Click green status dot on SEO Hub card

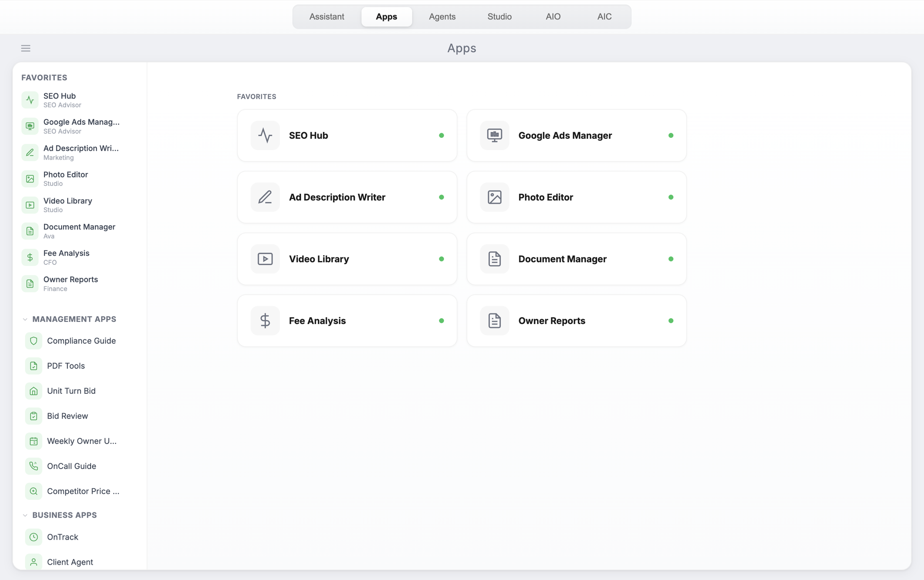pos(441,135)
